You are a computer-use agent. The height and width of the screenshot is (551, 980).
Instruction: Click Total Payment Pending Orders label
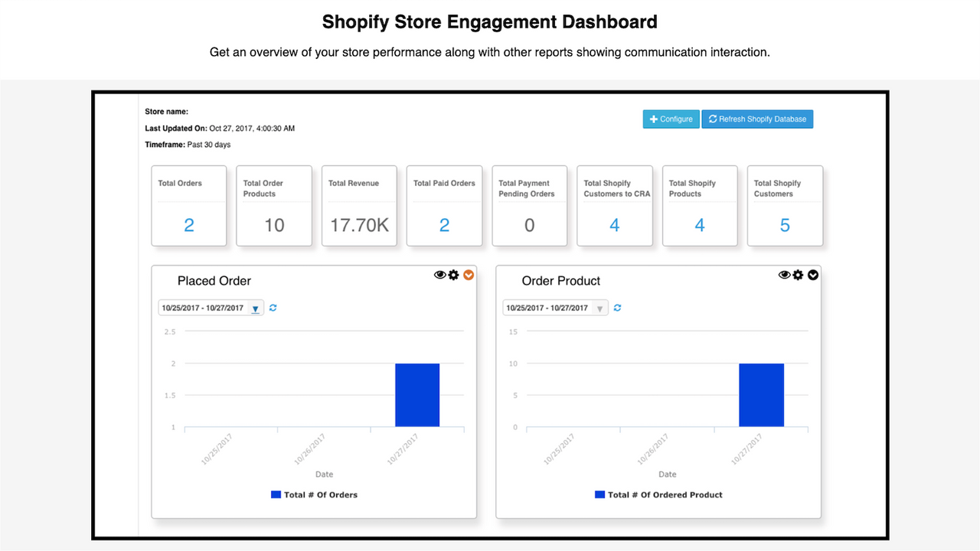pyautogui.click(x=527, y=188)
